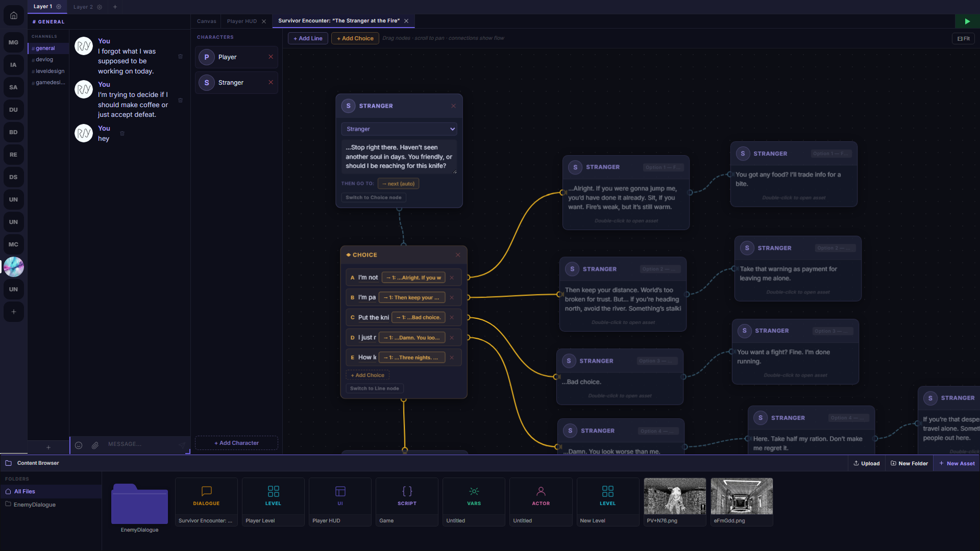The width and height of the screenshot is (980, 551).
Task: Delete the 'forgot what I was' message
Action: [x=180, y=57]
